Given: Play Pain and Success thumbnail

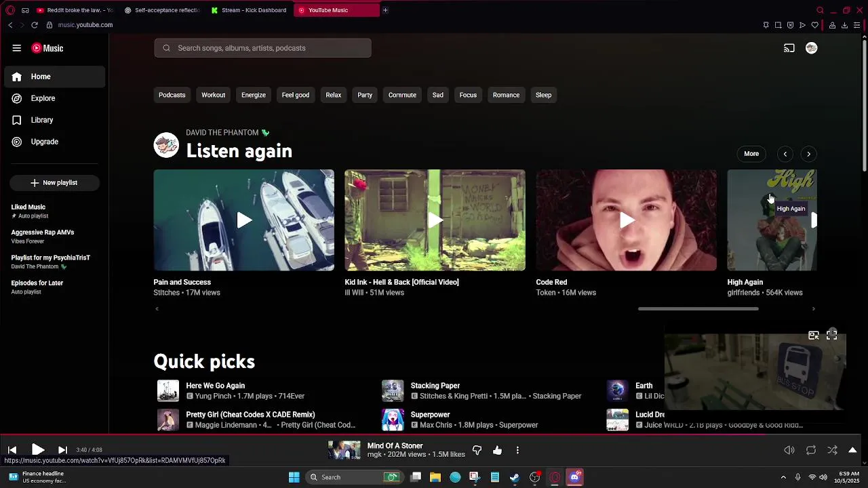Looking at the screenshot, I should [x=244, y=220].
